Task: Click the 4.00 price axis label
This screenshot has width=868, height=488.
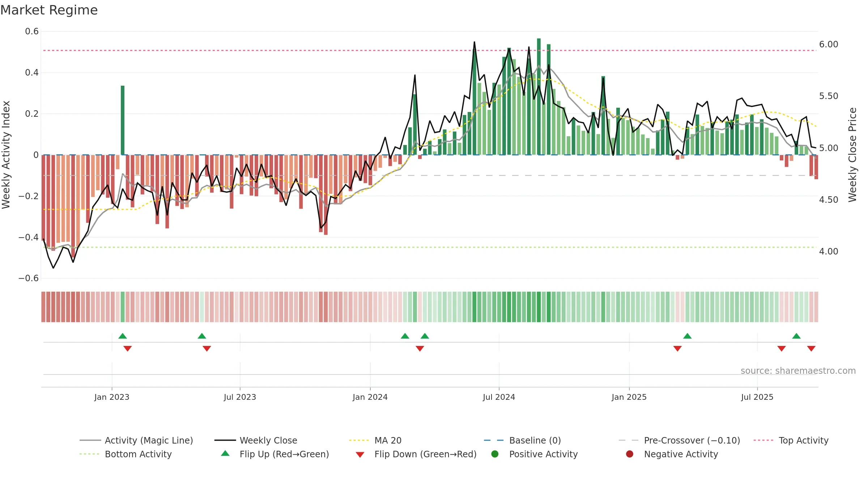Action: [x=829, y=252]
